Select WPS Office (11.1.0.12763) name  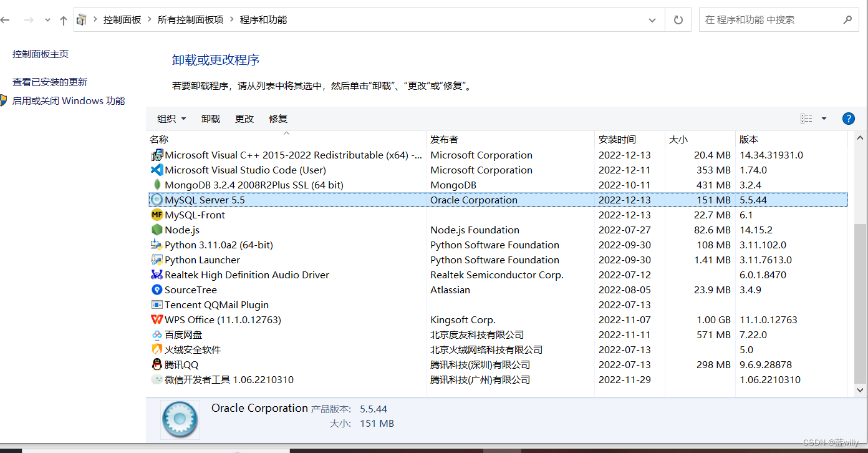pos(223,320)
